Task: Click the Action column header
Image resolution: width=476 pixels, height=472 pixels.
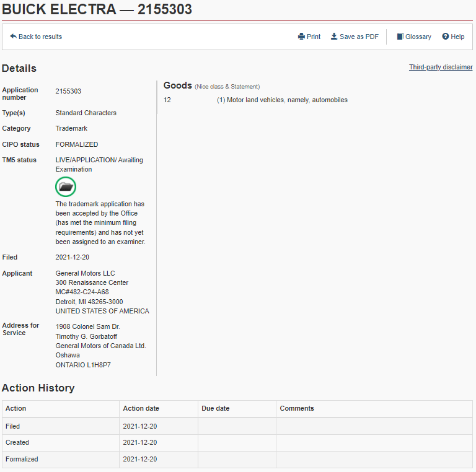Action: point(61,409)
